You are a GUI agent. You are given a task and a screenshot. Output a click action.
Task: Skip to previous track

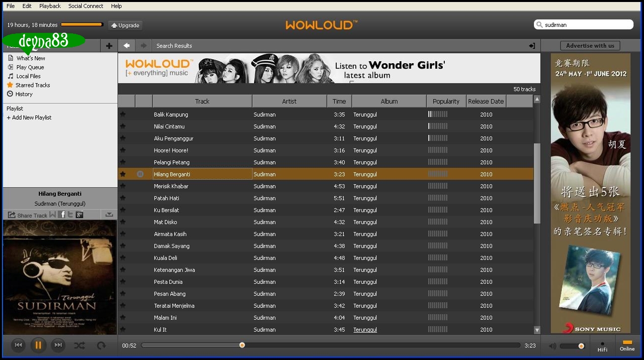(x=18, y=345)
